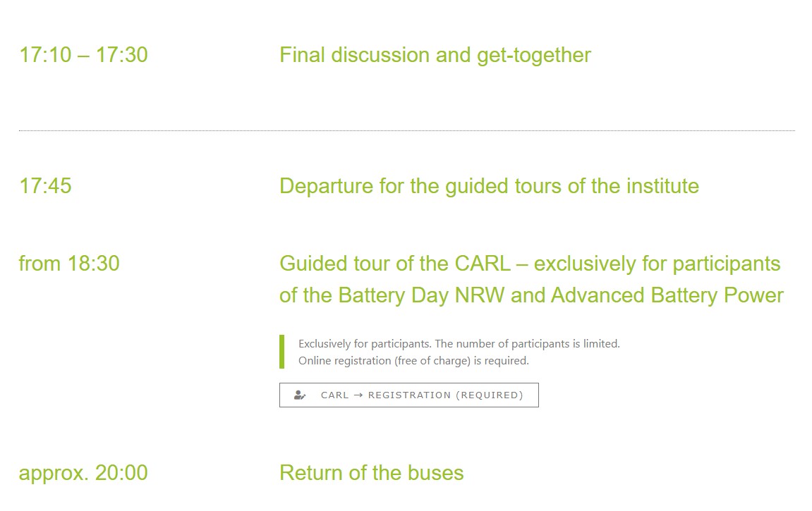
Task: Click the "Online registration (free of charge)" note line
Action: (413, 360)
